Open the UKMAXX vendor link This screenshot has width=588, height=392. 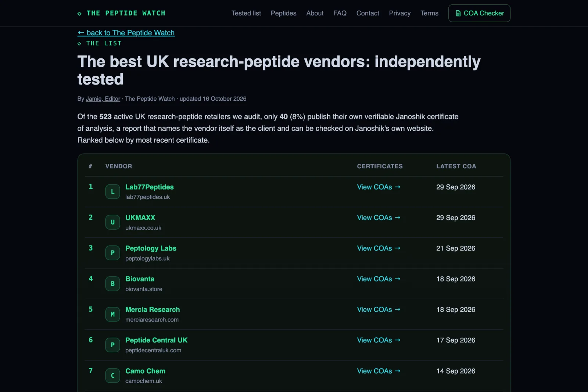point(140,217)
